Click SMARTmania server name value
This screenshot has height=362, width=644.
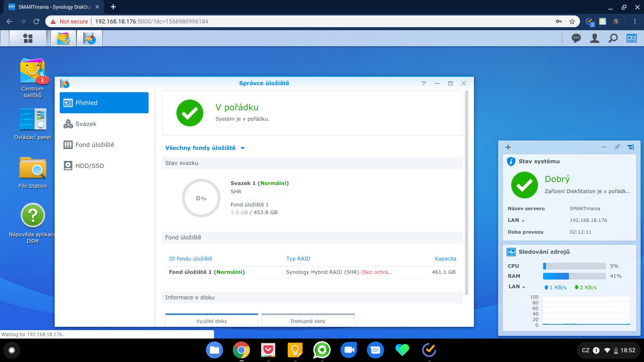coord(585,208)
